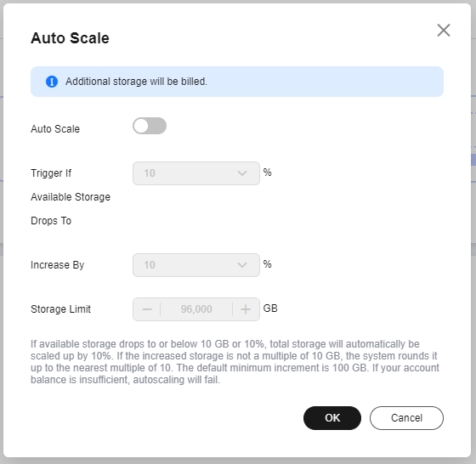
Task: Click the Increase By field label
Action: [x=58, y=265]
